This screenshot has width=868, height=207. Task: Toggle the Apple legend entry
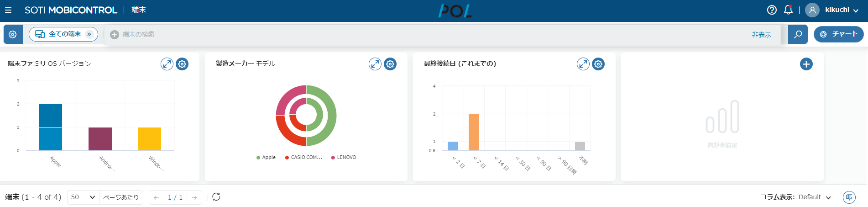click(x=266, y=158)
